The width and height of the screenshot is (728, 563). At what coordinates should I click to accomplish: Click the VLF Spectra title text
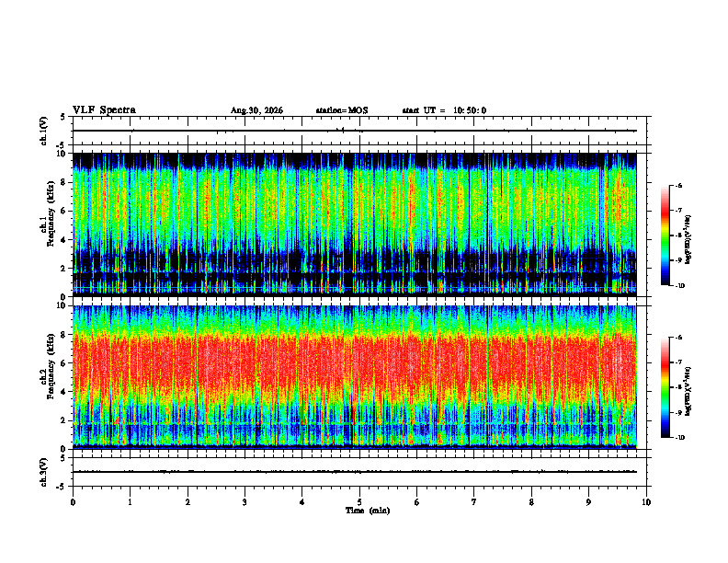(x=104, y=110)
